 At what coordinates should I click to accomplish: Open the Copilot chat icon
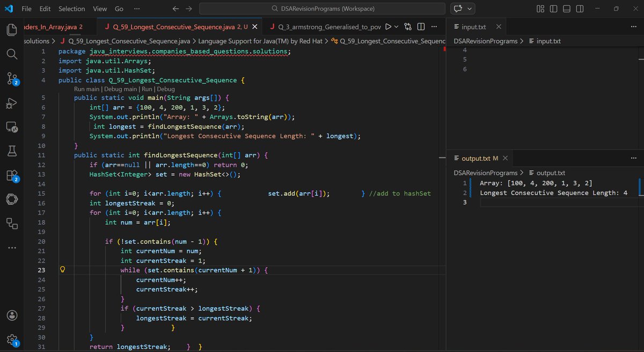coord(458,9)
